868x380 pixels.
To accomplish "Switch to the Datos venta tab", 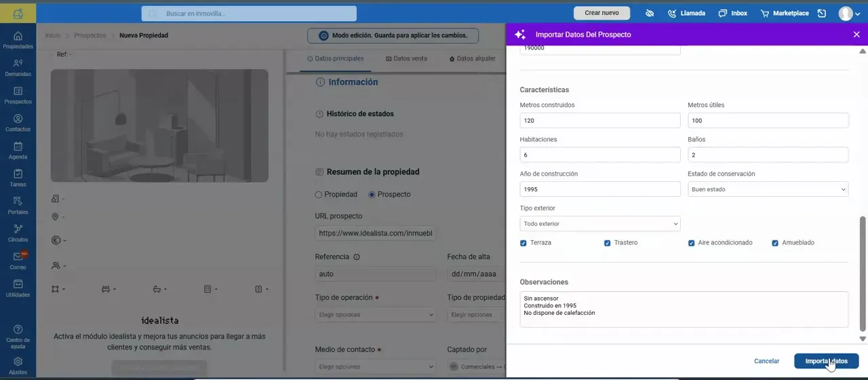I will [x=406, y=59].
